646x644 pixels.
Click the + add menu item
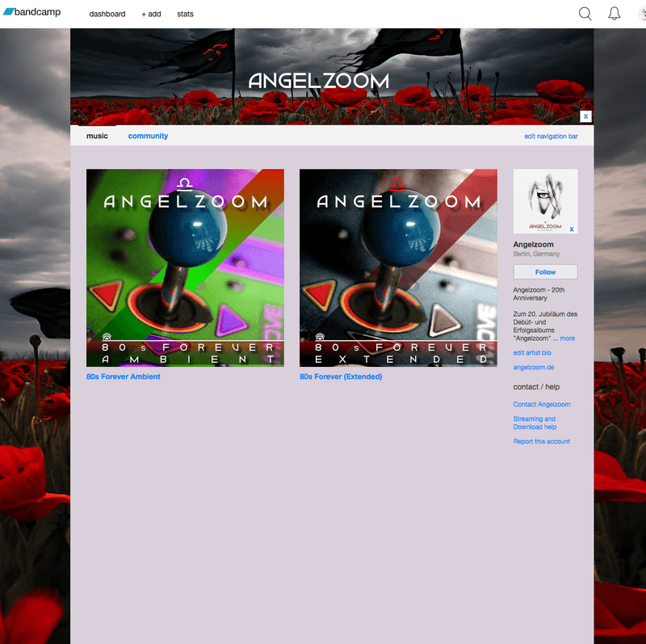[151, 14]
